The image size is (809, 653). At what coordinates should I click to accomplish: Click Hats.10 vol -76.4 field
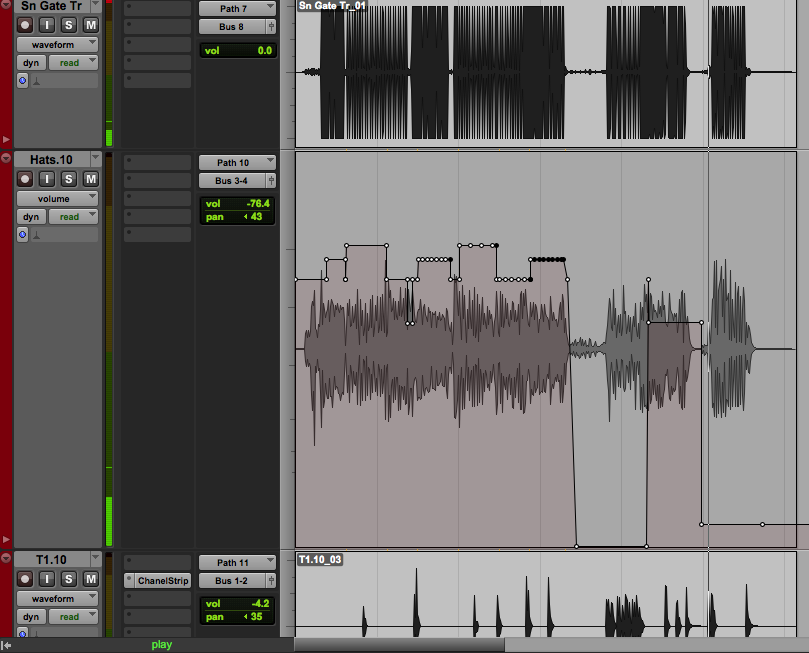click(237, 204)
